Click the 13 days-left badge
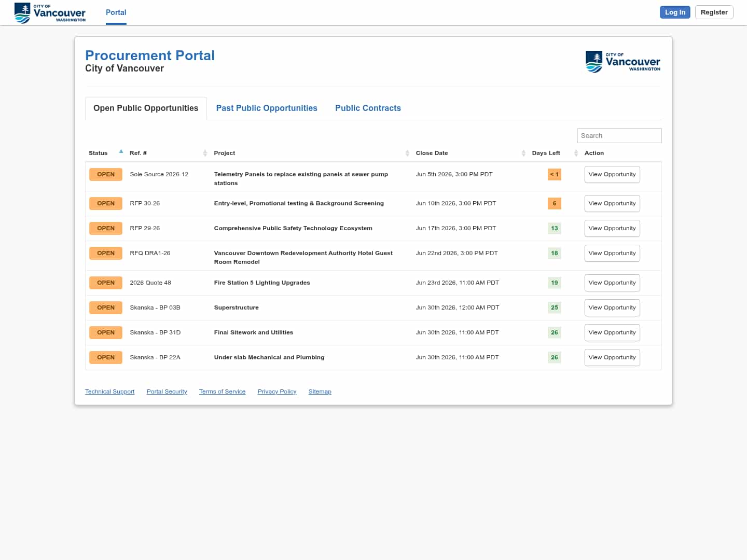 point(555,228)
